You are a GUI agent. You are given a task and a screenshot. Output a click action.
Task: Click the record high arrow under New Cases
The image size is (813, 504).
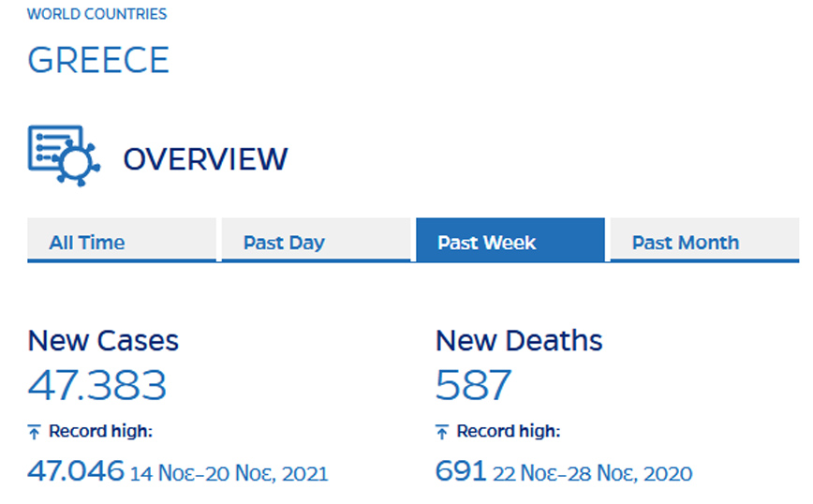[35, 432]
